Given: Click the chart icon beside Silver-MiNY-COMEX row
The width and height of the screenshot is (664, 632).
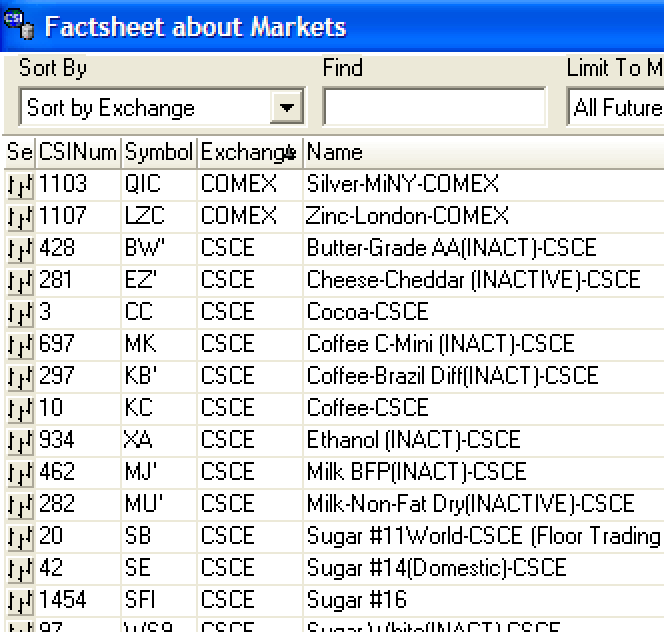Looking at the screenshot, I should (x=19, y=185).
